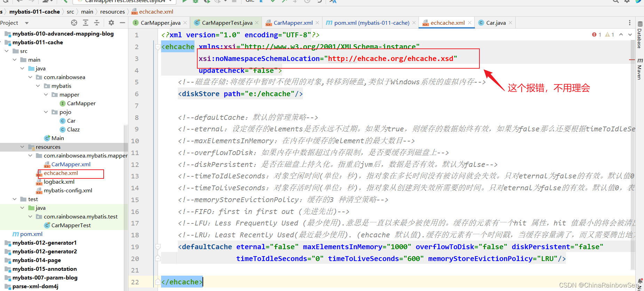Jump to next highlighted error

pyautogui.click(x=630, y=35)
